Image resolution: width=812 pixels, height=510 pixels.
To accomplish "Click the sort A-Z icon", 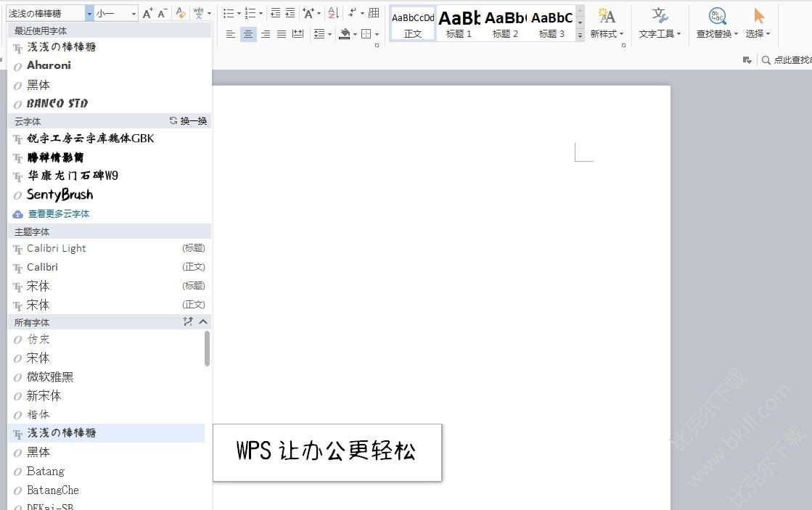I will pos(333,13).
